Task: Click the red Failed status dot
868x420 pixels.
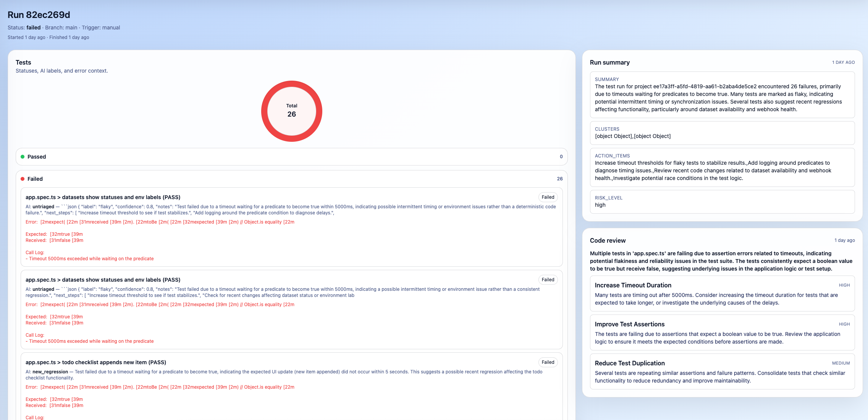Action: [23, 178]
